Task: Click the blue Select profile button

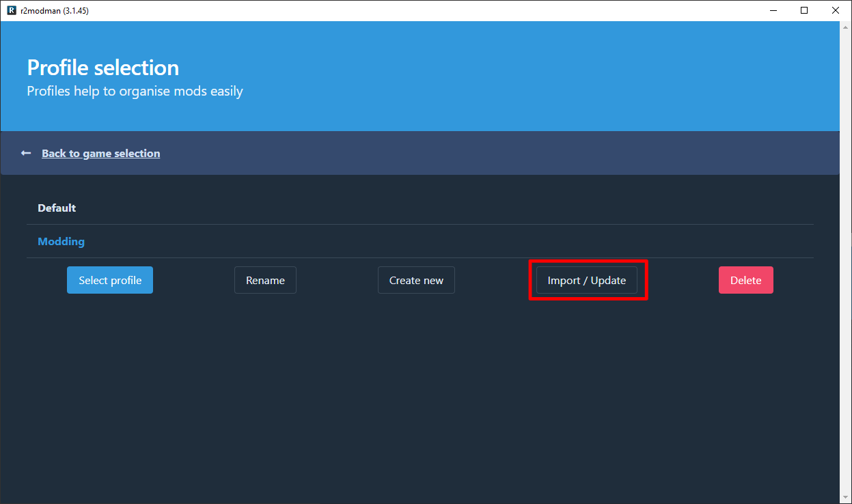Action: pyautogui.click(x=109, y=279)
